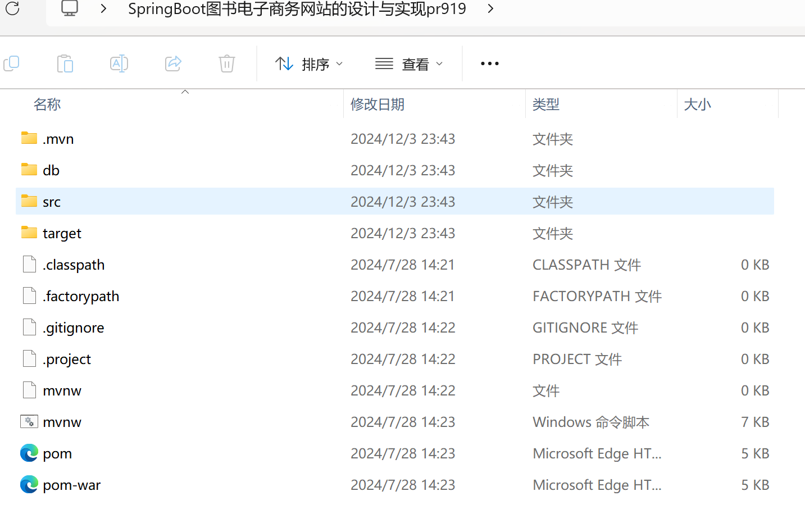Image resolution: width=805 pixels, height=532 pixels.
Task: Sort by the 名称 column header
Action: point(47,104)
